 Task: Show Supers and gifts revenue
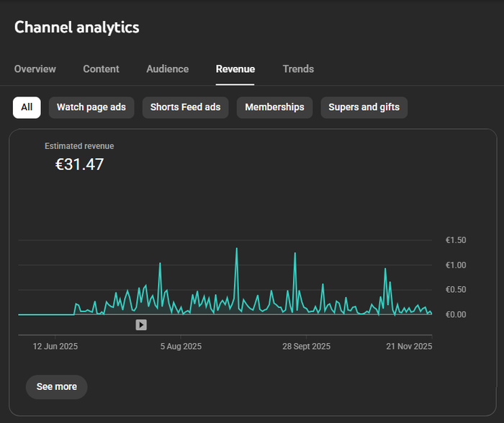pyautogui.click(x=364, y=107)
